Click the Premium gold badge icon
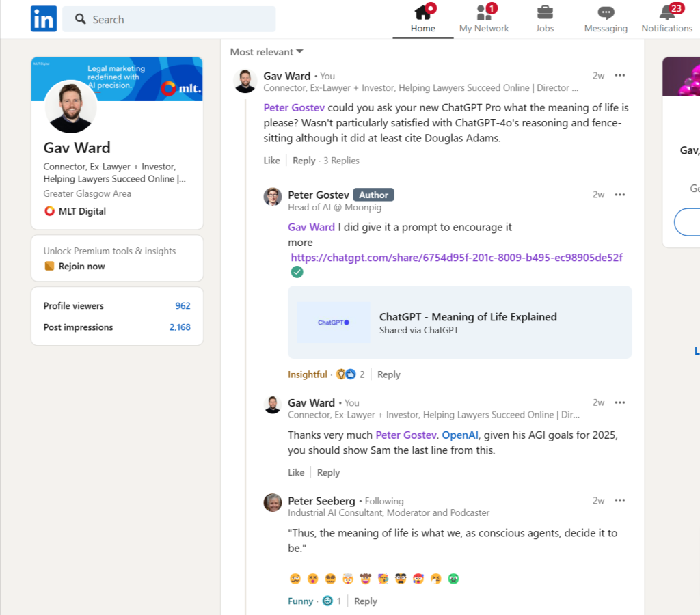This screenshot has width=700, height=615. pos(49,266)
